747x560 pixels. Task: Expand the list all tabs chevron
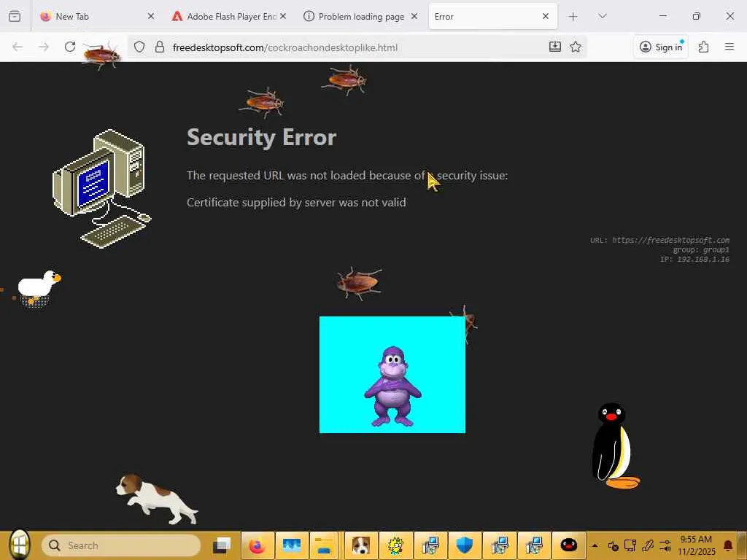point(602,16)
